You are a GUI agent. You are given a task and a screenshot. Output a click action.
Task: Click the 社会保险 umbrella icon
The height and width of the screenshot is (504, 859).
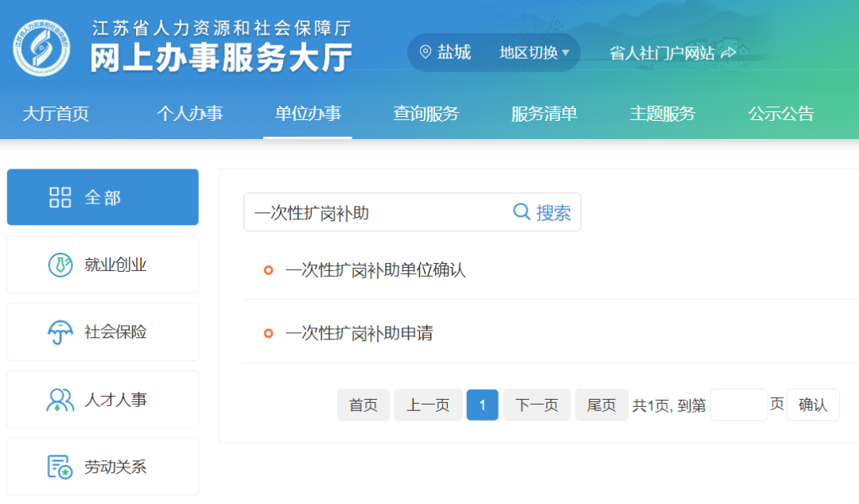click(60, 332)
